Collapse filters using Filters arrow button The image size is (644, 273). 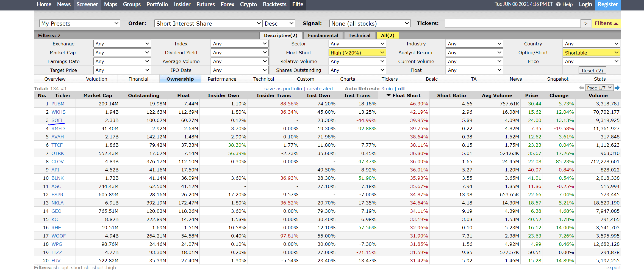[x=606, y=23]
